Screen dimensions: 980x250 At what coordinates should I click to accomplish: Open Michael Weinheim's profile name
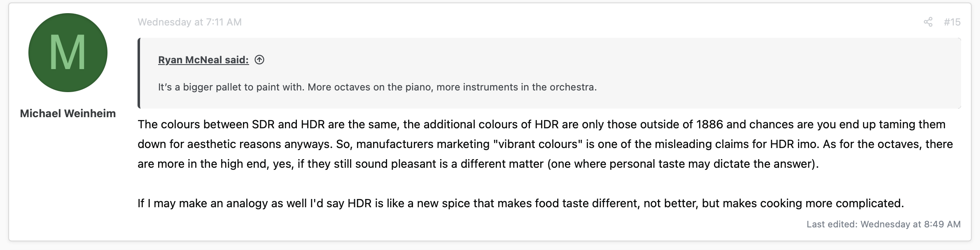[68, 113]
